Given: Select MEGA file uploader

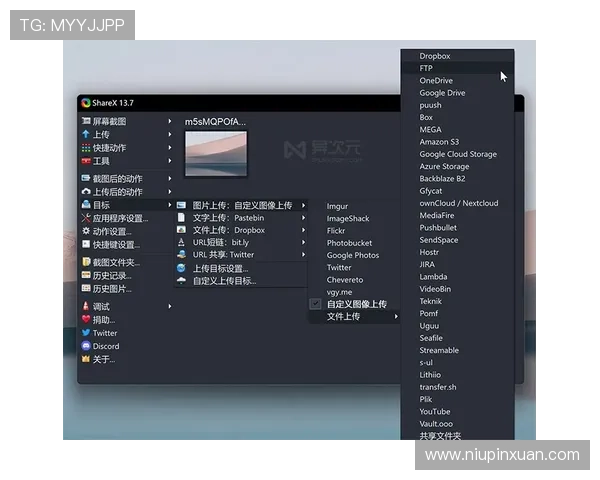Looking at the screenshot, I should click(x=458, y=129).
